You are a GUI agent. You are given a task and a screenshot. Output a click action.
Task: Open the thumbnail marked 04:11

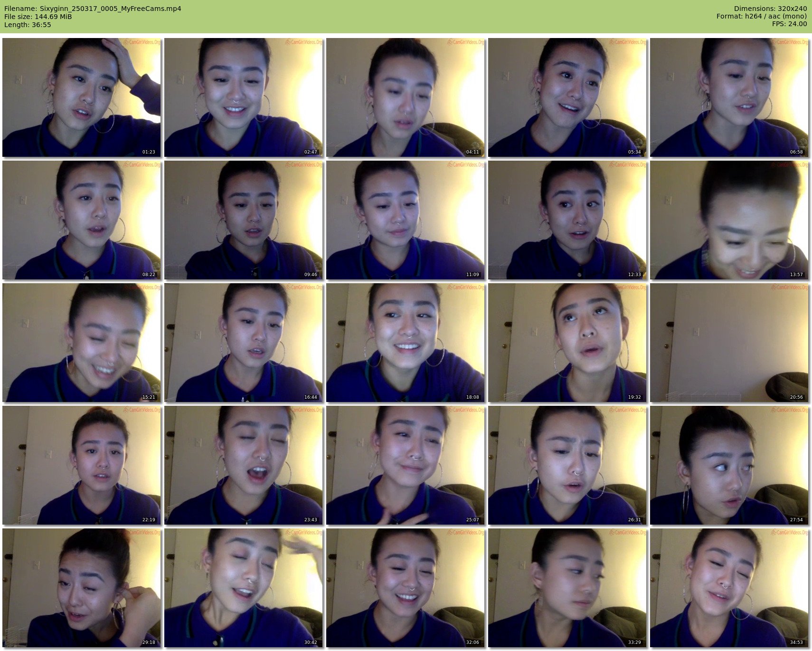coord(405,97)
